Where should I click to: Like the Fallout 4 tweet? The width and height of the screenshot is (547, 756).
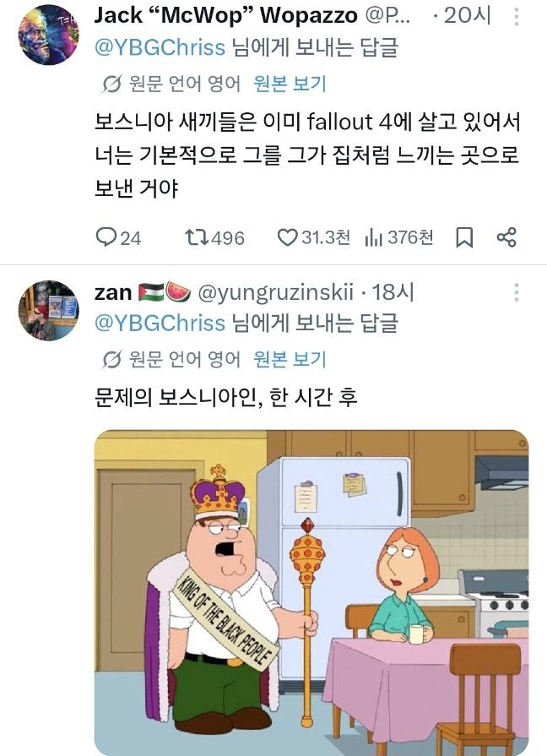click(x=287, y=237)
